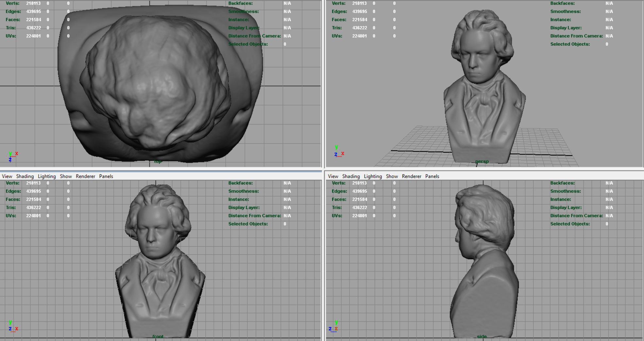
Task: Click 'Smoothness:' label in side viewport
Action: (x=565, y=191)
